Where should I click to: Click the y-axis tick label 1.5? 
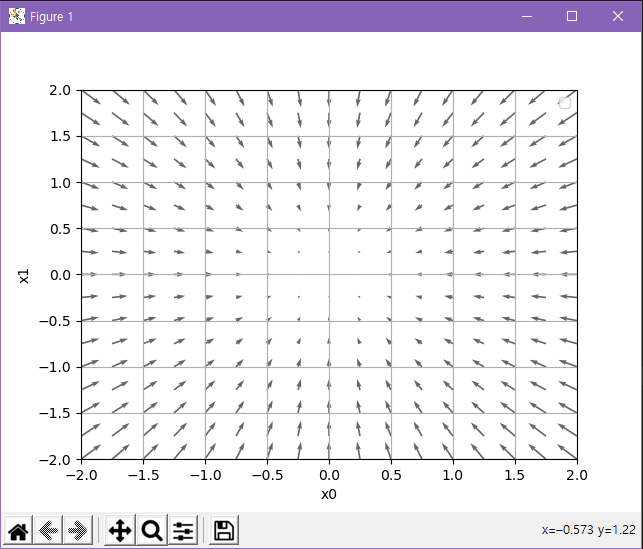coord(61,136)
